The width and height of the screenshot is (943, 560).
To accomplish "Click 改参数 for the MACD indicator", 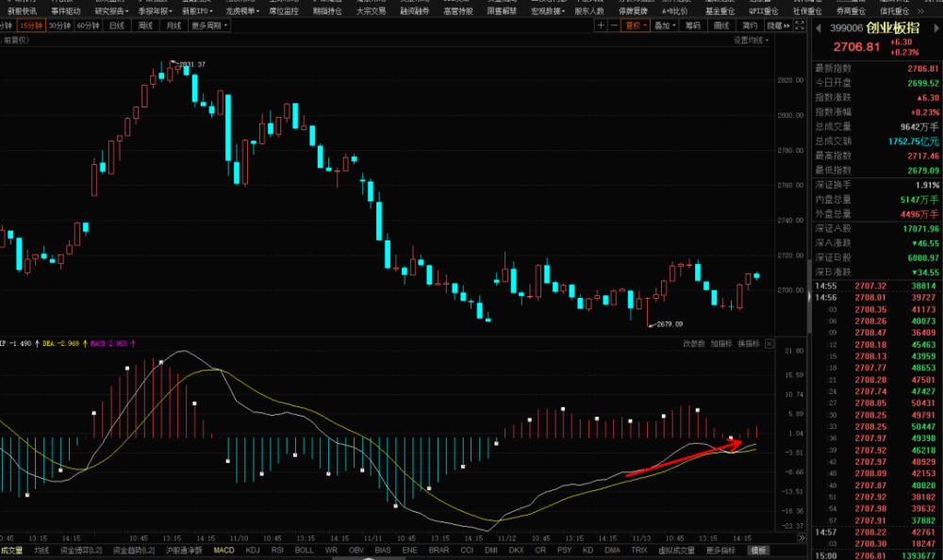I will coord(693,344).
